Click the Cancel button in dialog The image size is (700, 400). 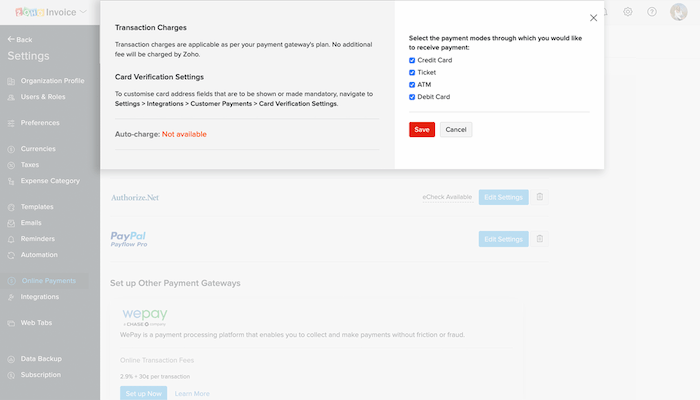coord(455,130)
